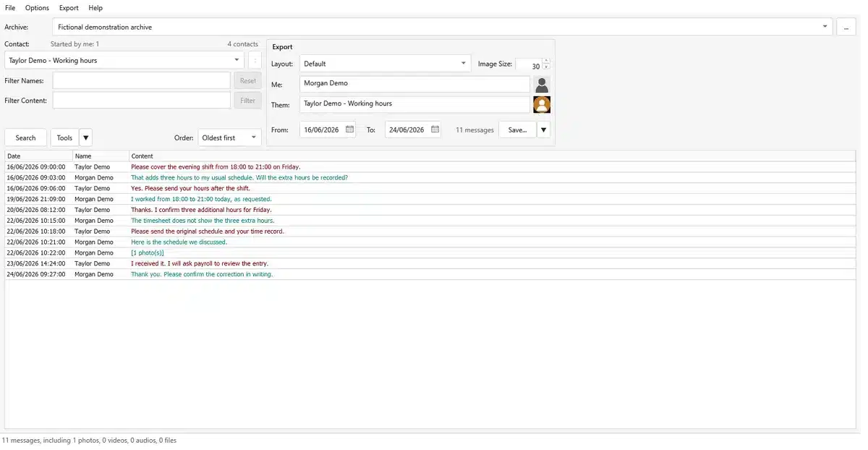This screenshot has height=450, width=868.
Task: Expand the Archive dropdown
Action: click(825, 27)
